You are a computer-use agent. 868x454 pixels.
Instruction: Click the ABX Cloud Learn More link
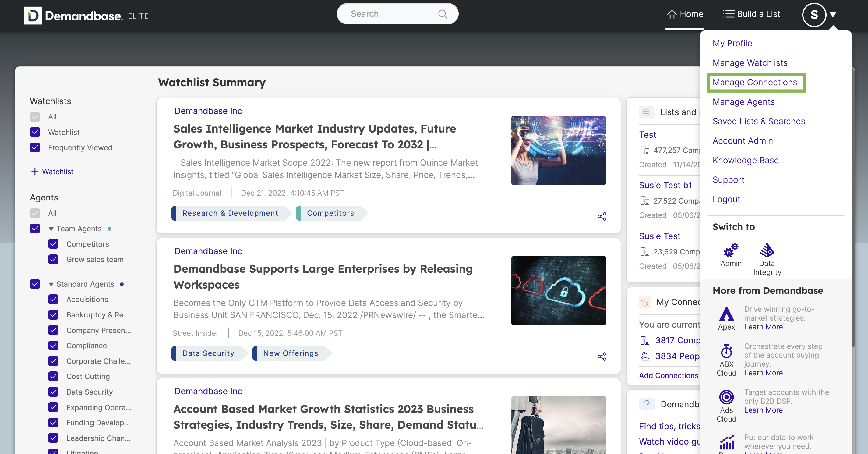click(763, 373)
